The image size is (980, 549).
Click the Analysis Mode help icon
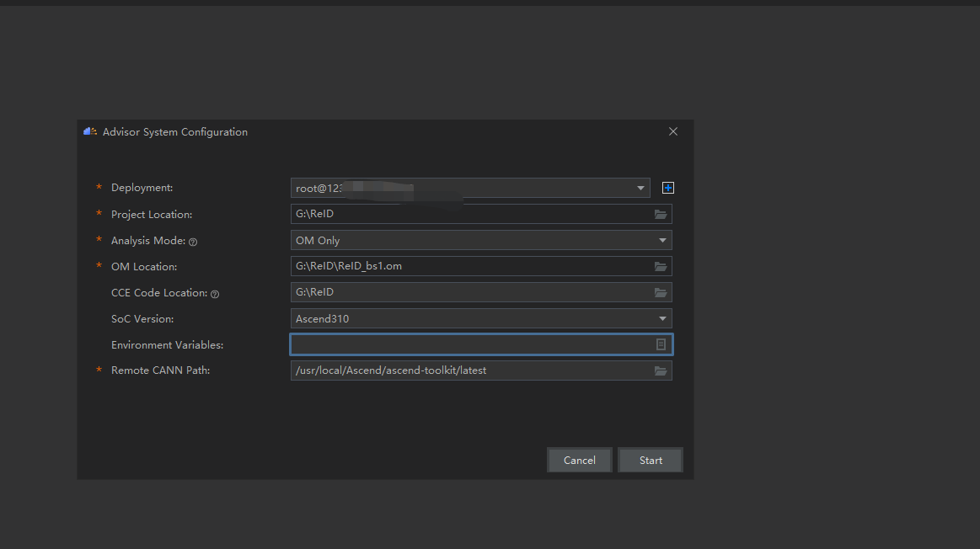tap(193, 242)
